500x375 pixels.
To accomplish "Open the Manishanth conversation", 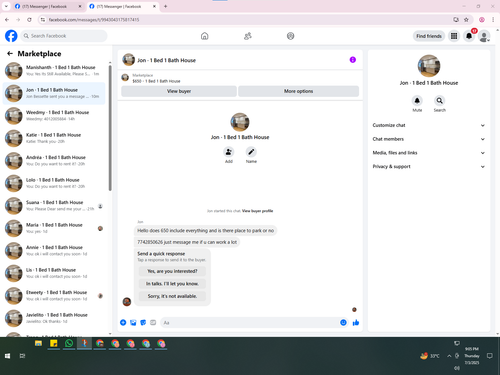I will (54, 70).
